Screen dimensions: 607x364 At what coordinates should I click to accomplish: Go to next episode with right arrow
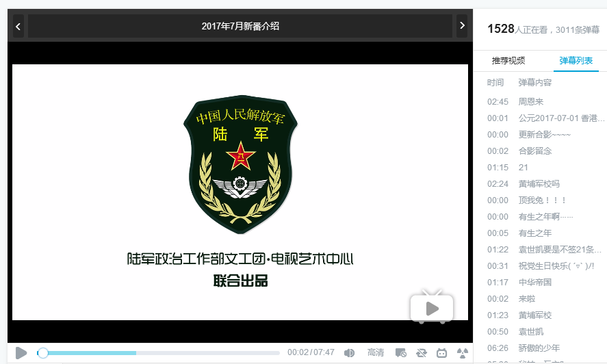(462, 26)
